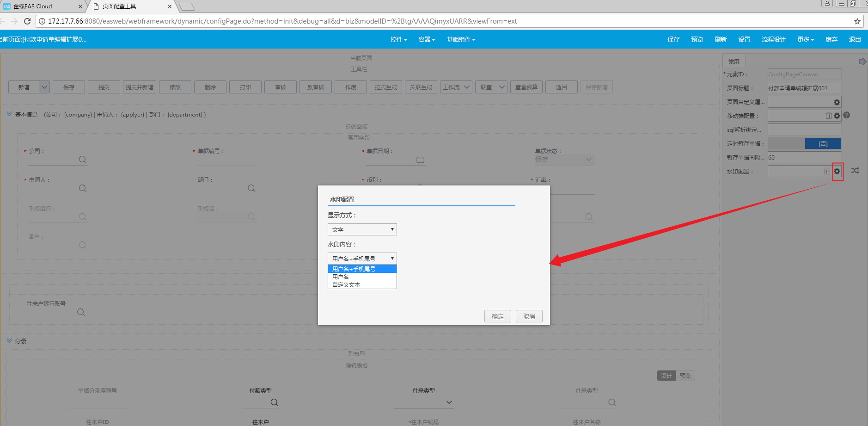The height and width of the screenshot is (426, 868).
Task: Open gear settings for 页面自定义属性 field
Action: pyautogui.click(x=837, y=102)
